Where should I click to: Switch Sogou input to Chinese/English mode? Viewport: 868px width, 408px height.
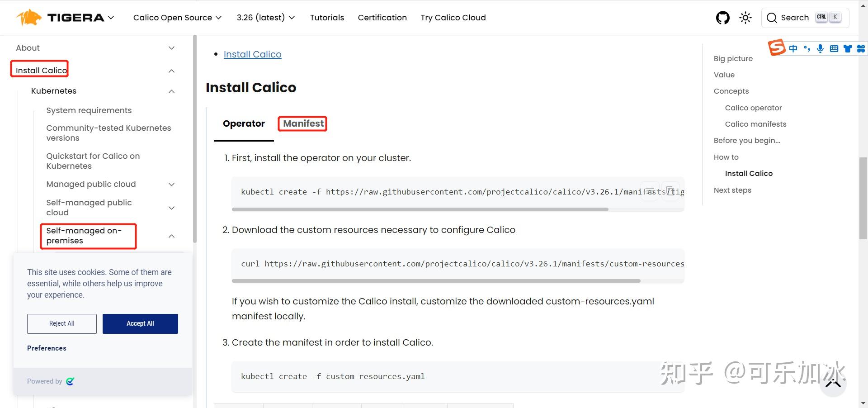coord(793,48)
